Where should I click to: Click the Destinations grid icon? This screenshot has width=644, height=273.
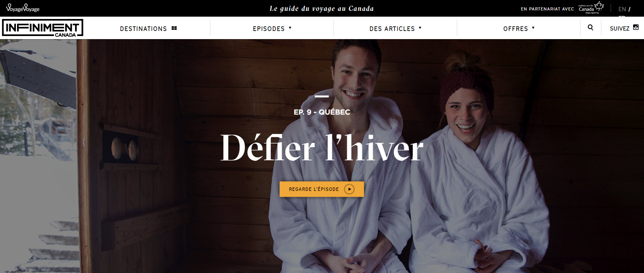click(174, 28)
